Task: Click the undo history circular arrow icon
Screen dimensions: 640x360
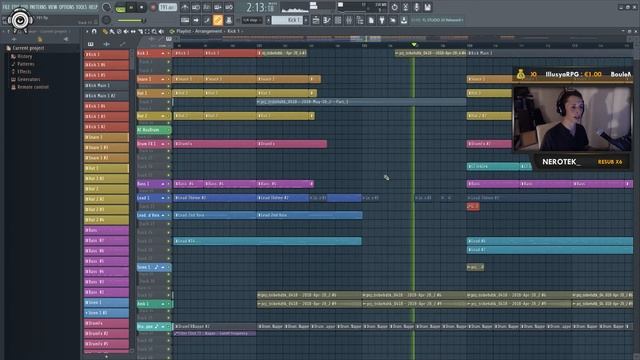Action: [x=394, y=7]
